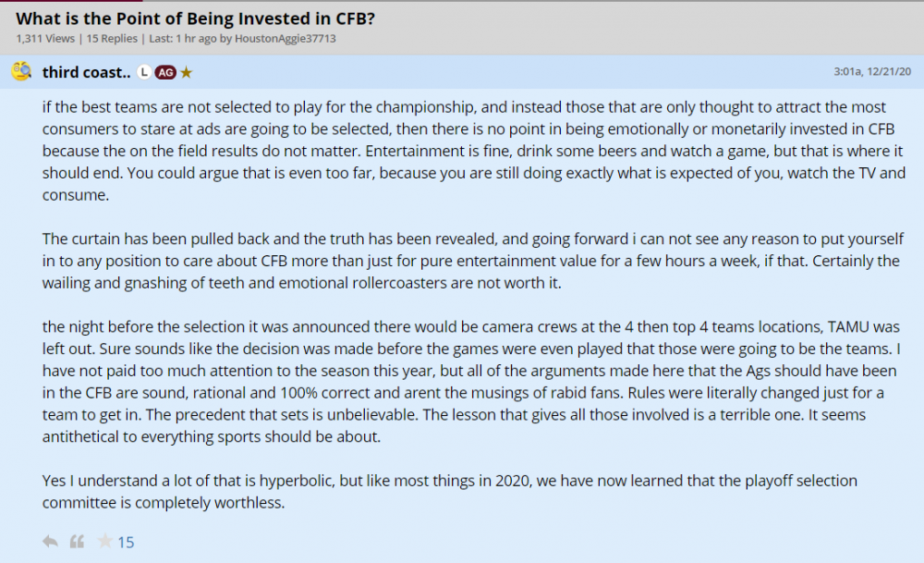
Task: Click the monocle emoji avatar icon
Action: pyautogui.click(x=21, y=72)
